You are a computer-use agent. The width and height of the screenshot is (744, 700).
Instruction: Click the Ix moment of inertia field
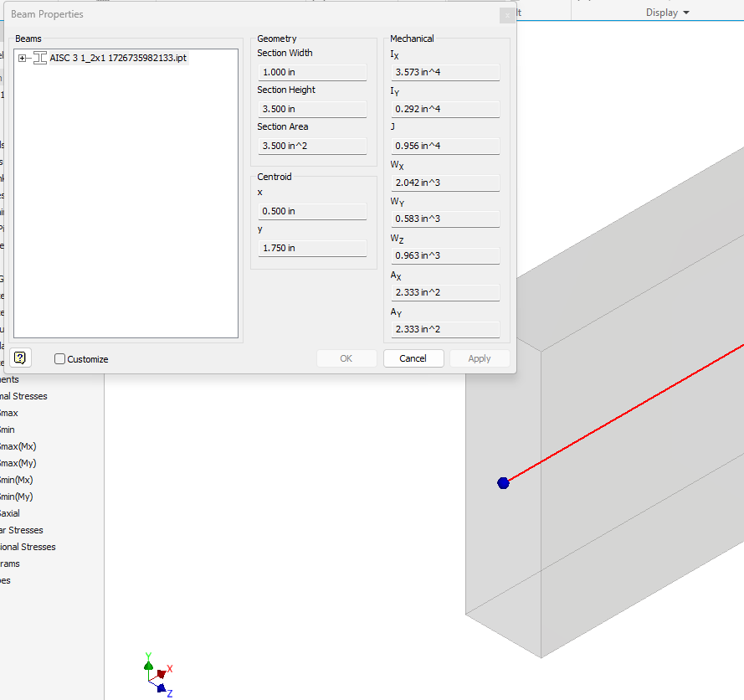[445, 72]
